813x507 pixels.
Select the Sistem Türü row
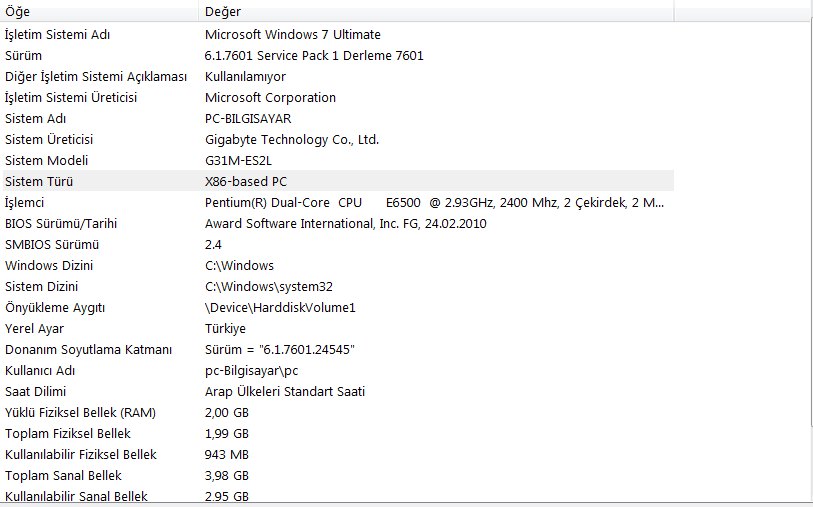(39, 182)
